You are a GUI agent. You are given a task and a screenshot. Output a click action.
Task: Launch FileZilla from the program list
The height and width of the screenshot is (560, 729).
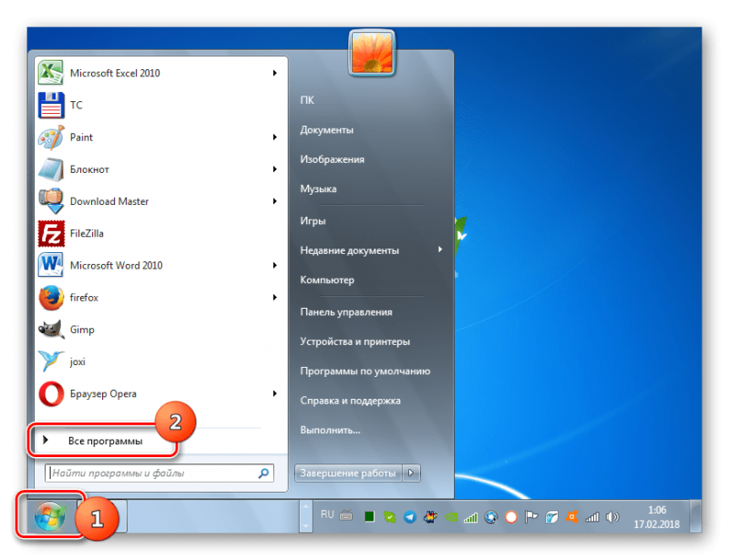point(160,233)
